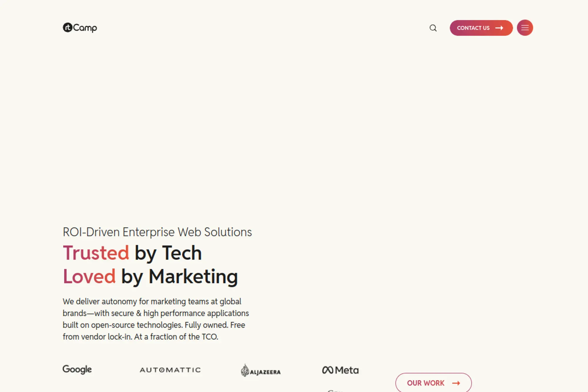The height and width of the screenshot is (392, 588).
Task: Click the gradient word 'Trusted' in the headline
Action: click(x=96, y=253)
